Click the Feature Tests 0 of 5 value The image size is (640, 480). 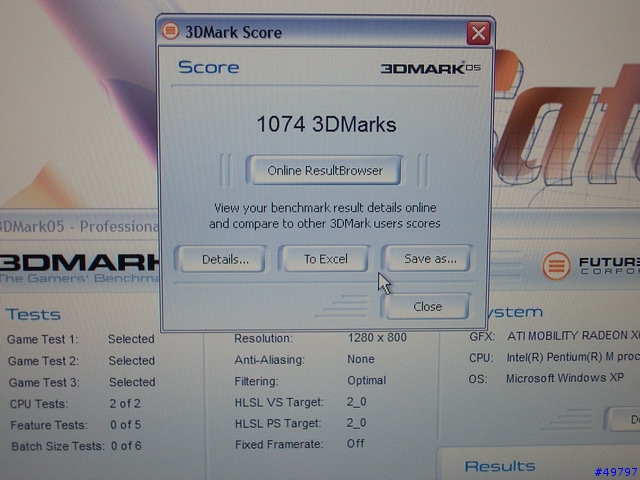(126, 425)
